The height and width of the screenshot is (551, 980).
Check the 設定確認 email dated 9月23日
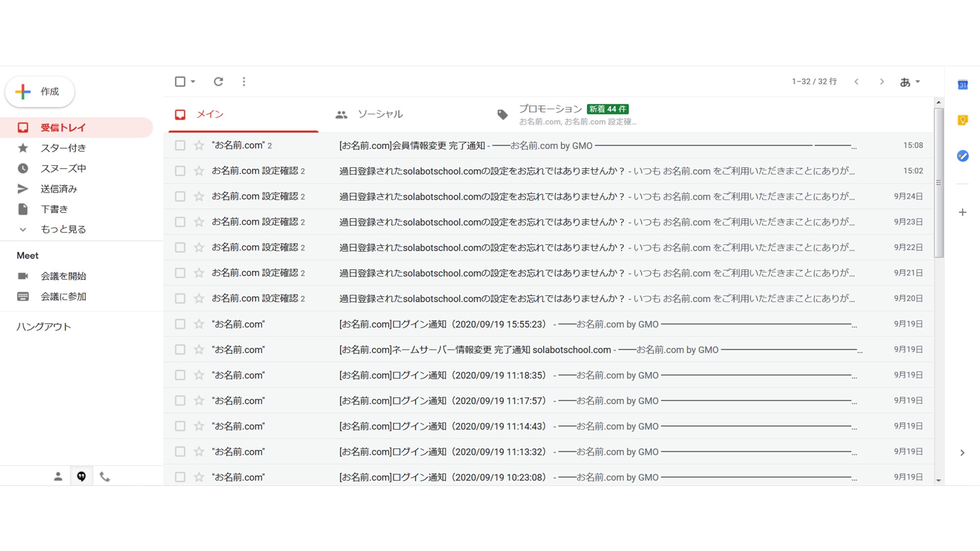click(x=180, y=222)
